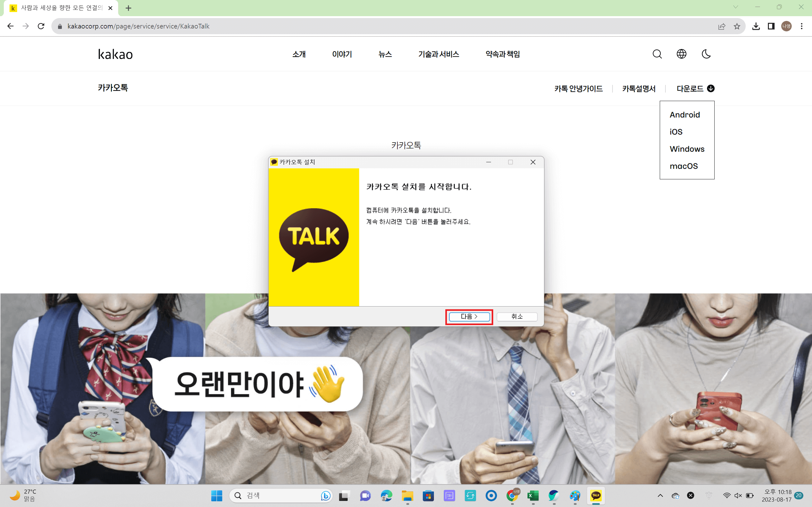Open 카톡설명서 link
This screenshot has height=507, width=812.
[638, 88]
